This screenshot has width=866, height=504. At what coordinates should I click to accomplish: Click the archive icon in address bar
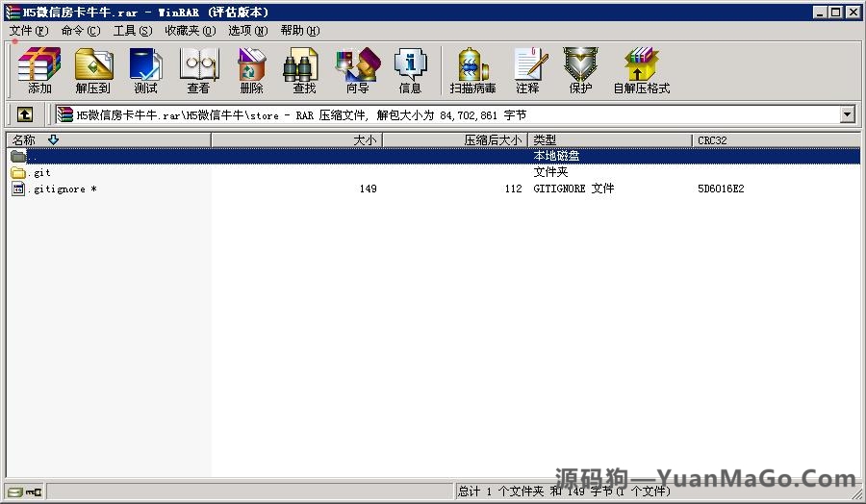[64, 114]
